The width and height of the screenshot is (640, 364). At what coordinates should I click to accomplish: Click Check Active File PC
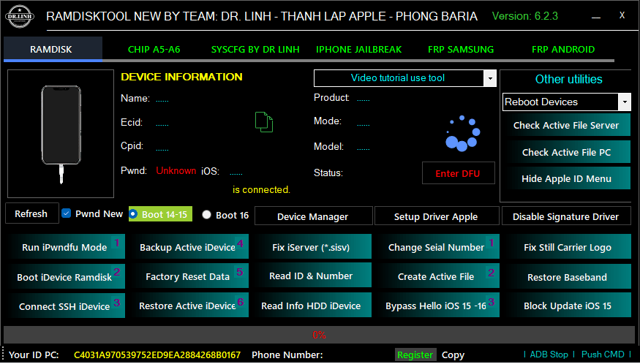567,152
